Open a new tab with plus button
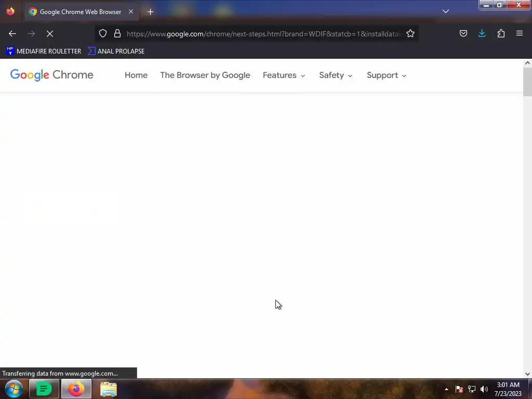 [150, 12]
